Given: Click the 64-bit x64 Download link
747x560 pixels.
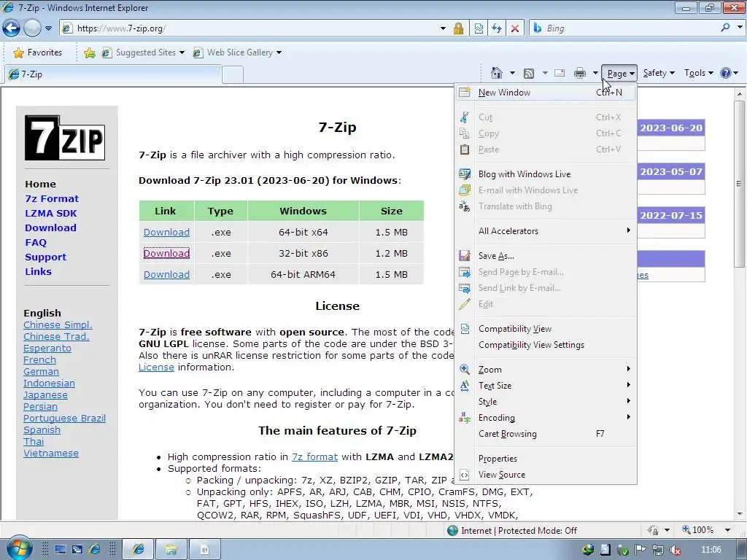Looking at the screenshot, I should click(x=166, y=232).
